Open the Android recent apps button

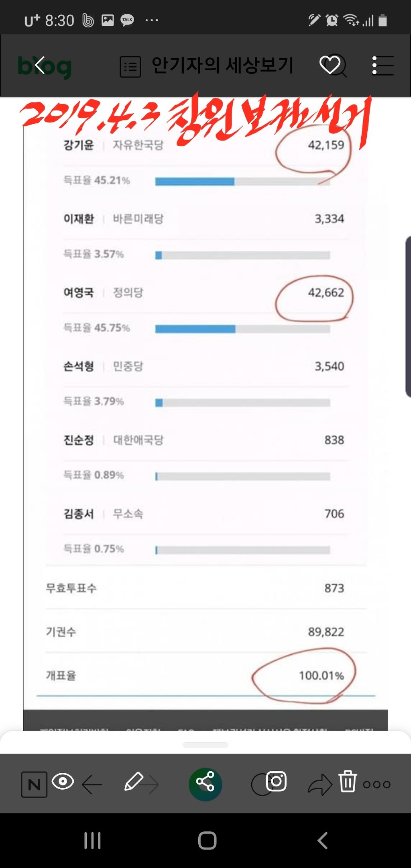pyautogui.click(x=92, y=841)
